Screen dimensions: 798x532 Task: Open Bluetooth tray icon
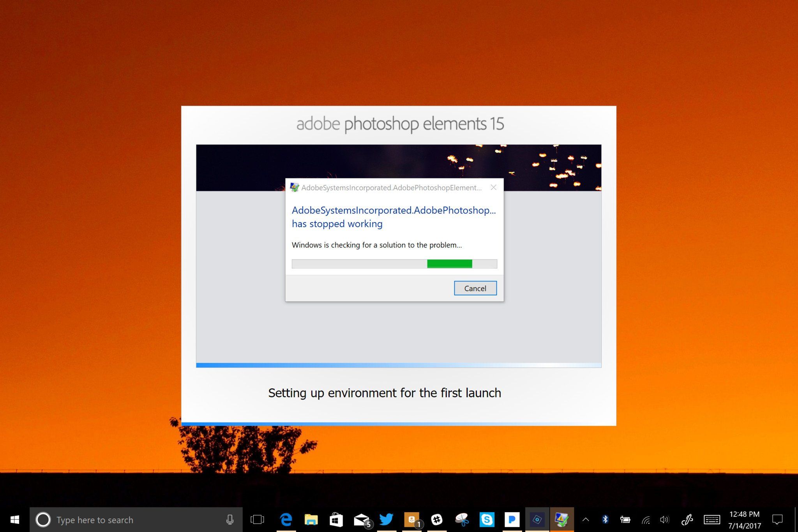pos(605,520)
